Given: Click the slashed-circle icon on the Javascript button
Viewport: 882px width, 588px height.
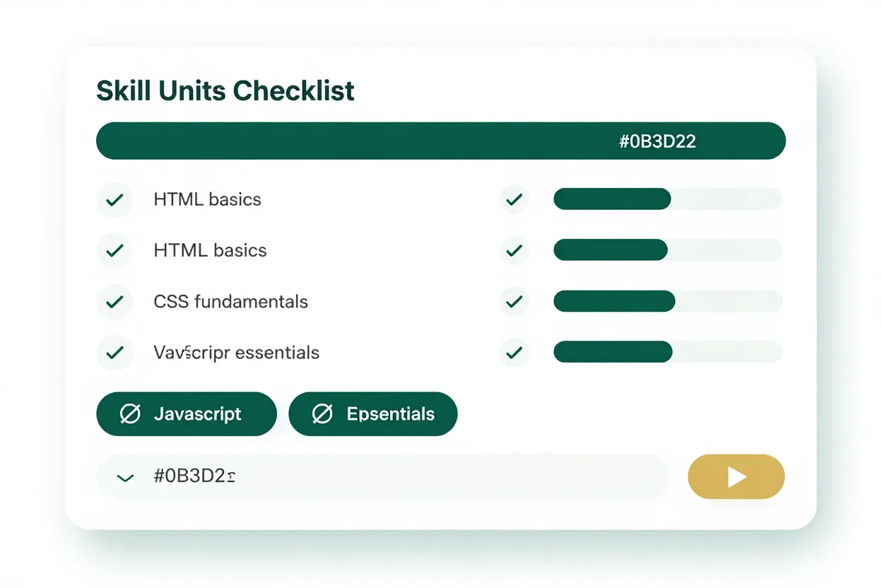Looking at the screenshot, I should [x=130, y=414].
